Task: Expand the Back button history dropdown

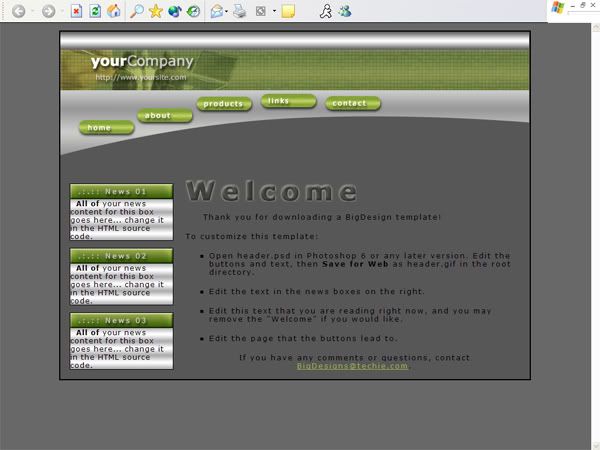Action: [31, 12]
